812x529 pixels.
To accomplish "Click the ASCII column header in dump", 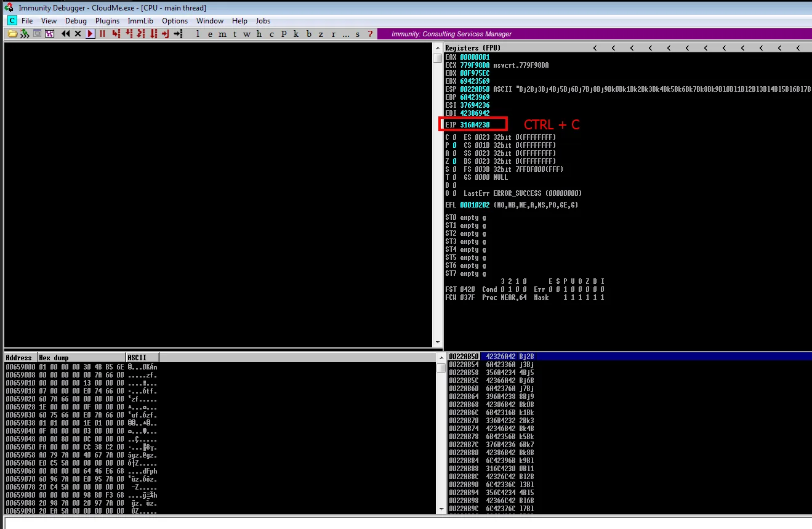I will coord(142,357).
